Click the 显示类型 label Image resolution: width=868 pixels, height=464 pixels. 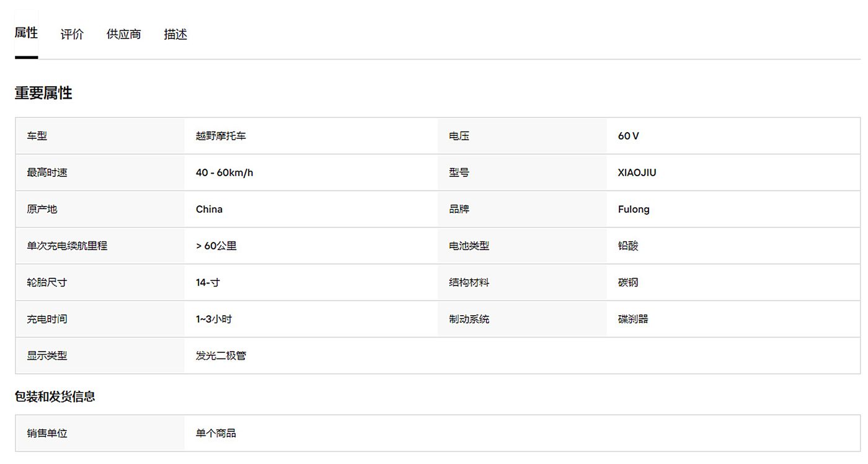pyautogui.click(x=47, y=355)
